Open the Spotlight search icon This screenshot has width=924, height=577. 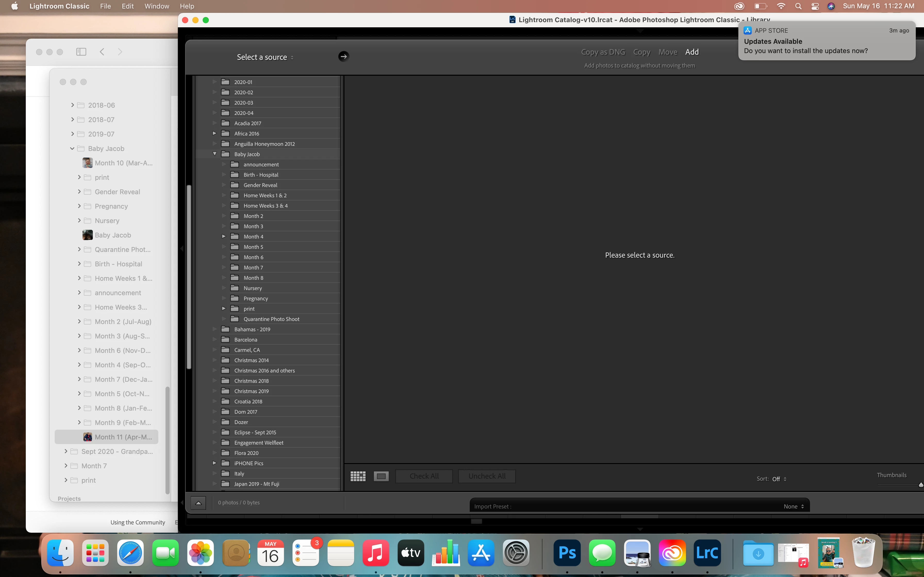coord(798,6)
